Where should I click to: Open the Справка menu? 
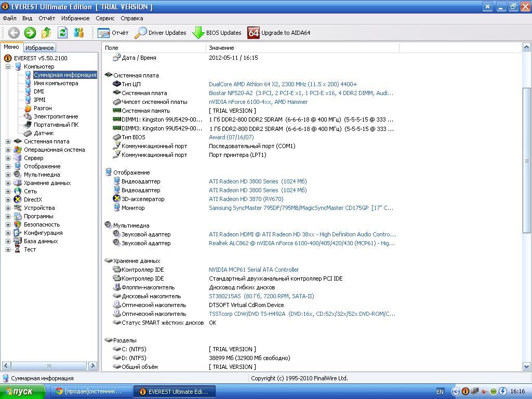pyautogui.click(x=132, y=18)
